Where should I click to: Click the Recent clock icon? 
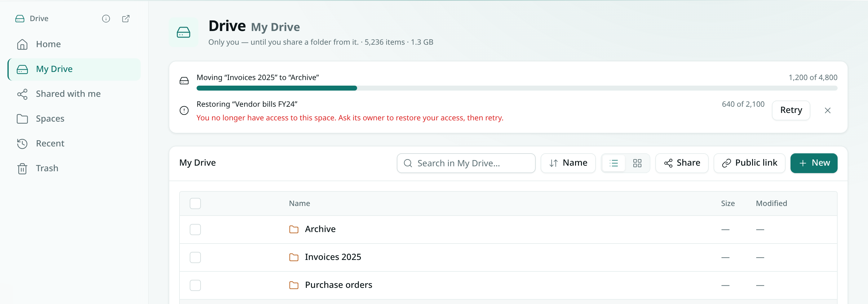pyautogui.click(x=22, y=144)
